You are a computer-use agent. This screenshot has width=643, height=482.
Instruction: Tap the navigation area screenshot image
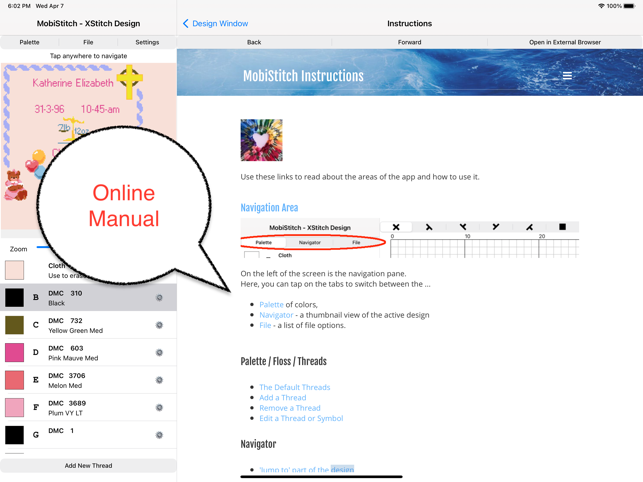click(x=409, y=238)
